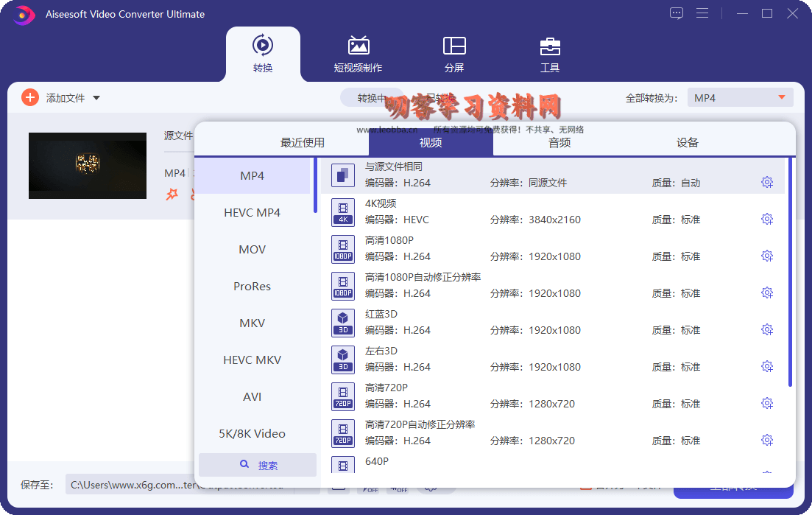Open settings gear for 高清1080P preset
The image size is (812, 515).
click(766, 256)
